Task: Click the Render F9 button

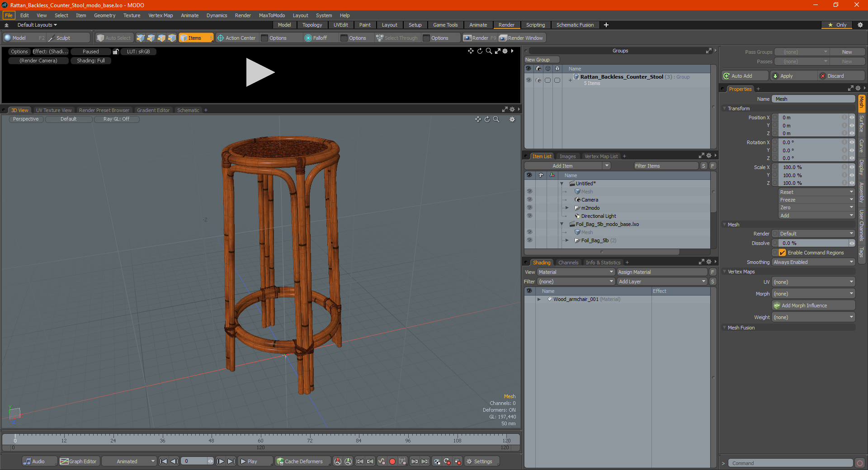Action: pos(480,38)
